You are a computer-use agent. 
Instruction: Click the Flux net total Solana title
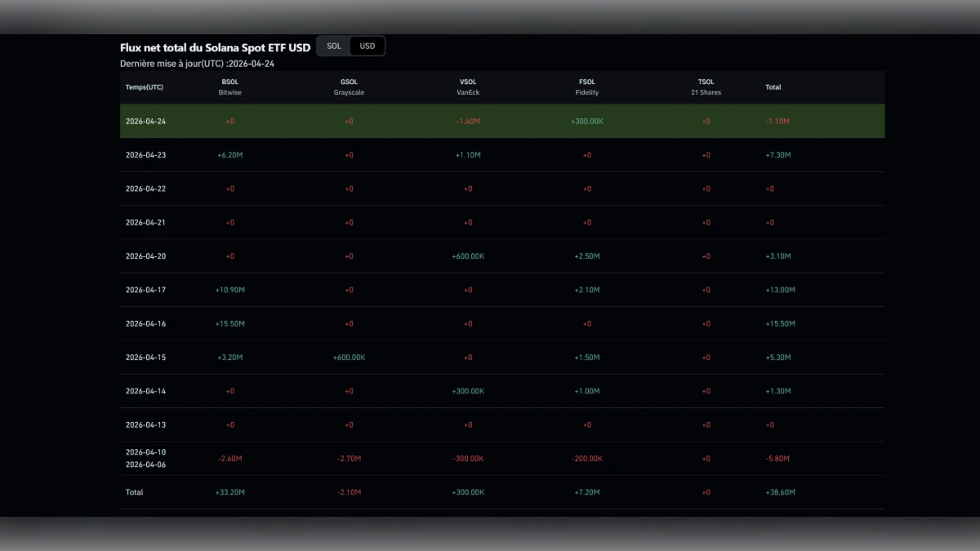(215, 47)
